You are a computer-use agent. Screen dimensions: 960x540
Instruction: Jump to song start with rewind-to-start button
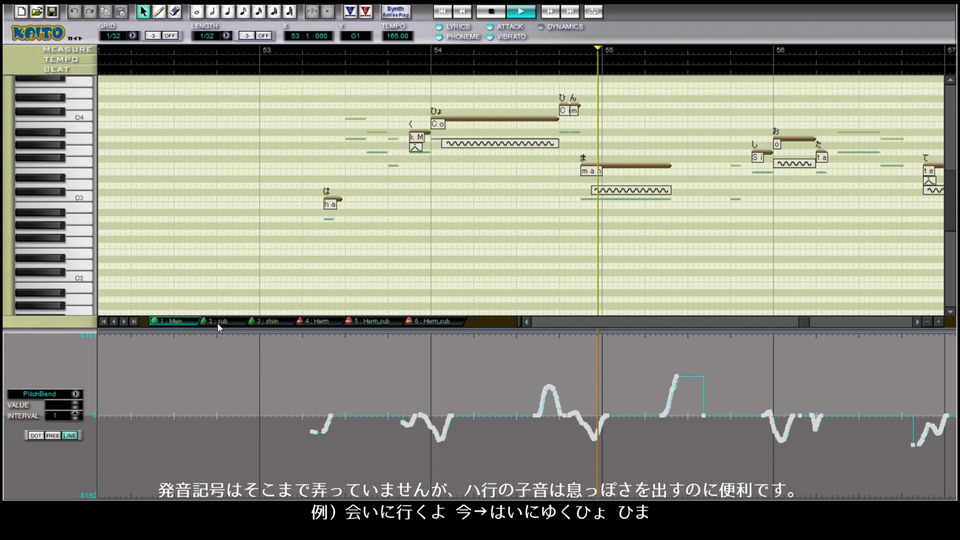tap(443, 12)
